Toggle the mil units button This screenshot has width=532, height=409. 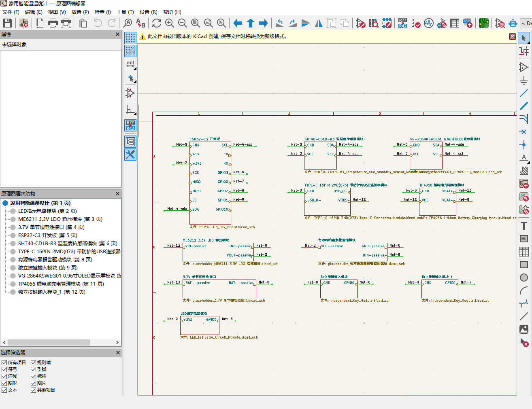tap(130, 64)
